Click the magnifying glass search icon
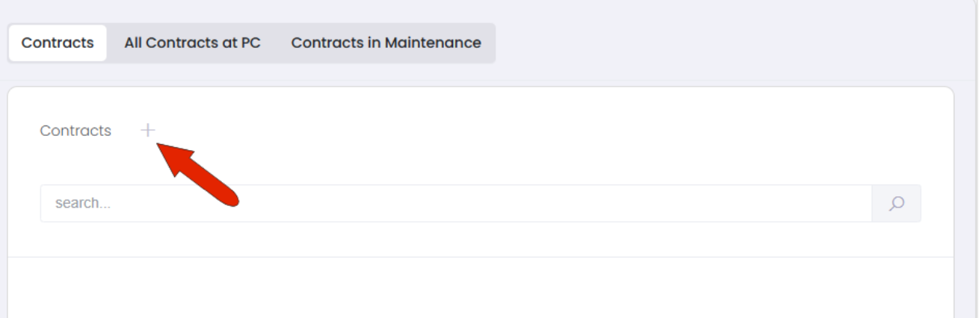Viewport: 980px width, 318px height. [896, 203]
